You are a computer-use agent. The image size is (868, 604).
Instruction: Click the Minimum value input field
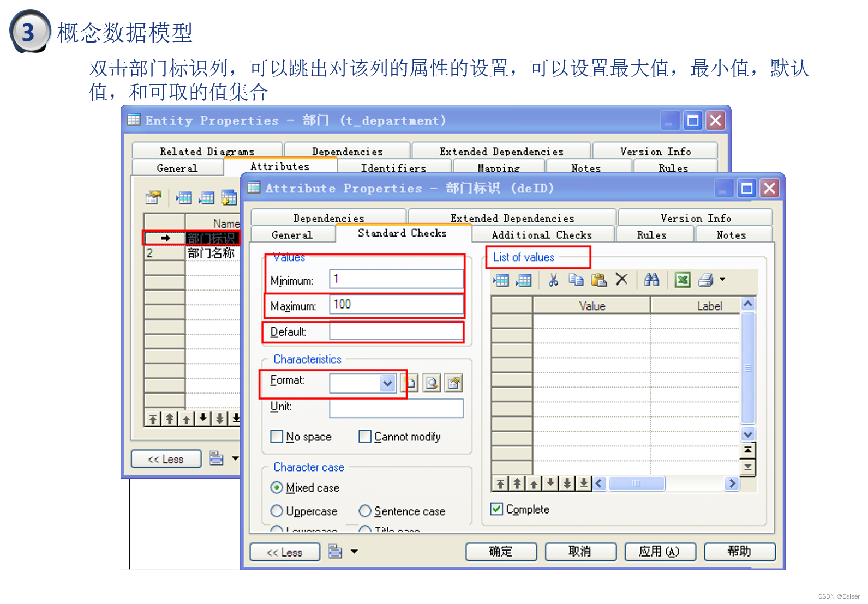[x=396, y=279]
